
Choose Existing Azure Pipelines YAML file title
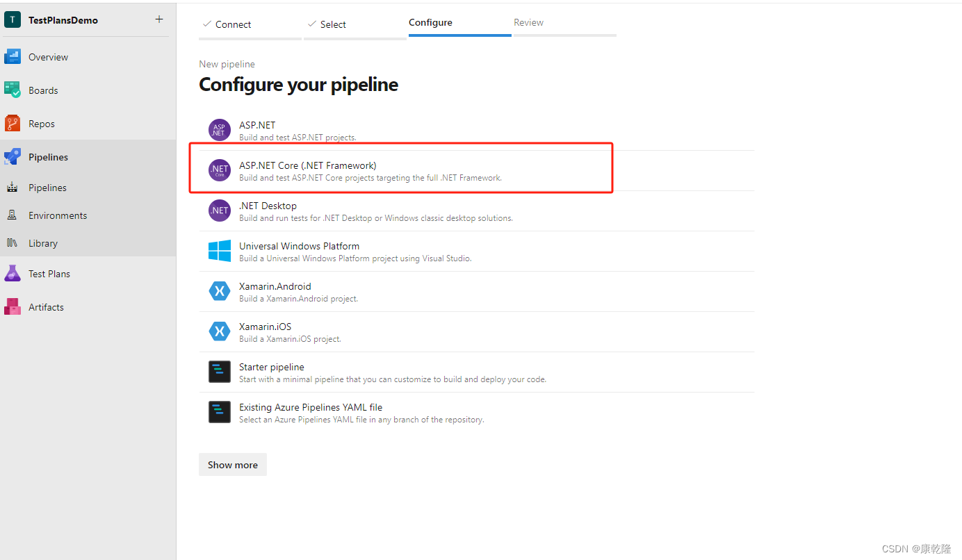click(311, 407)
